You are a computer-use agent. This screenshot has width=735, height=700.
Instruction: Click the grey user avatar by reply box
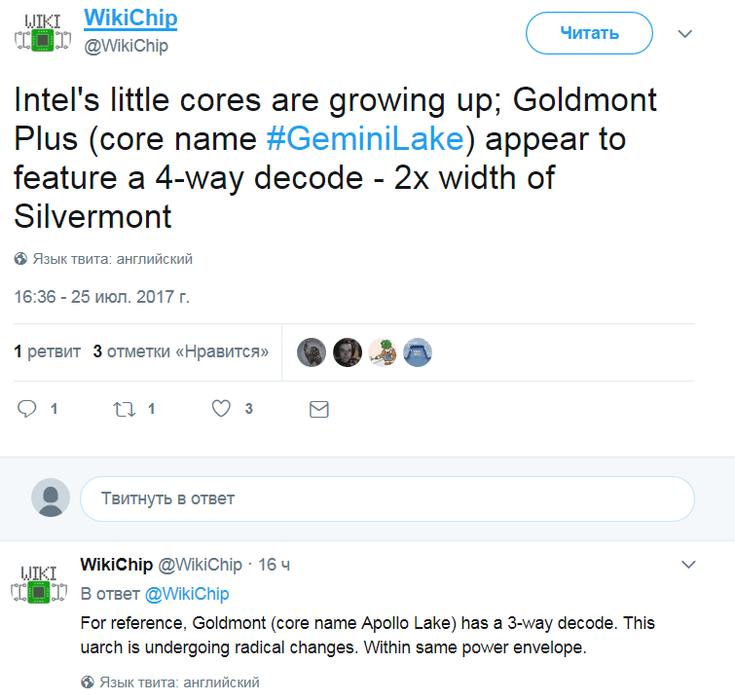pos(51,497)
